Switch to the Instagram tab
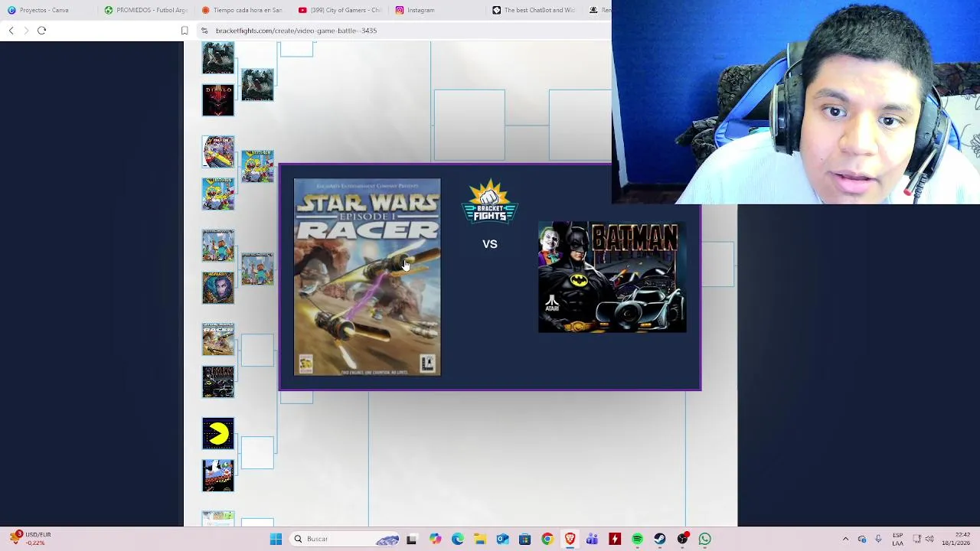 (x=436, y=10)
